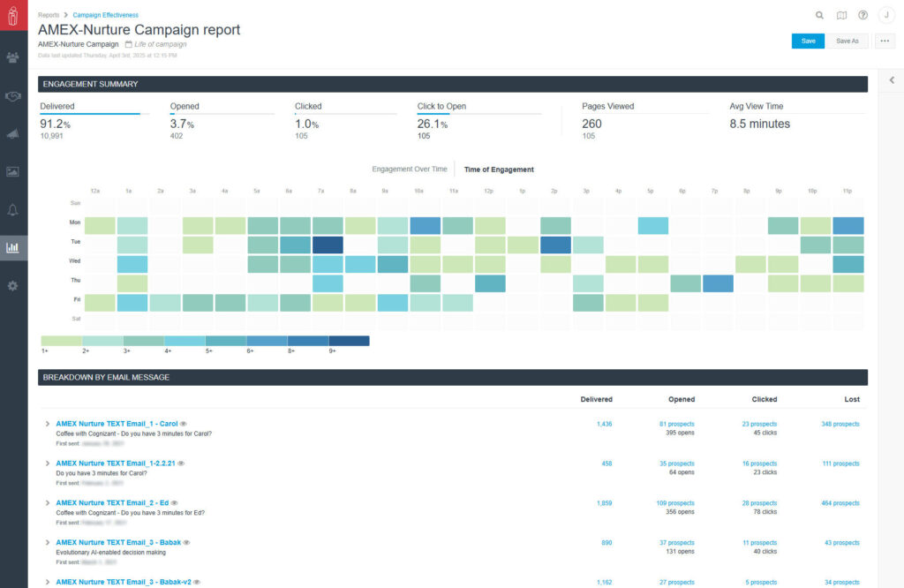
Task: Click the 8.5 minutes Avg View Time value
Action: coord(759,124)
